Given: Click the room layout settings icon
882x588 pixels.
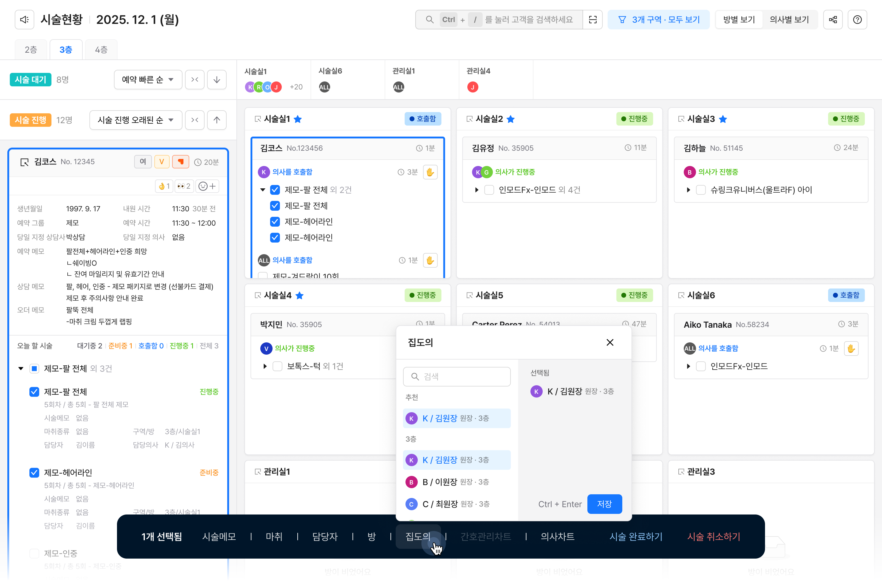Looking at the screenshot, I should click(x=833, y=20).
